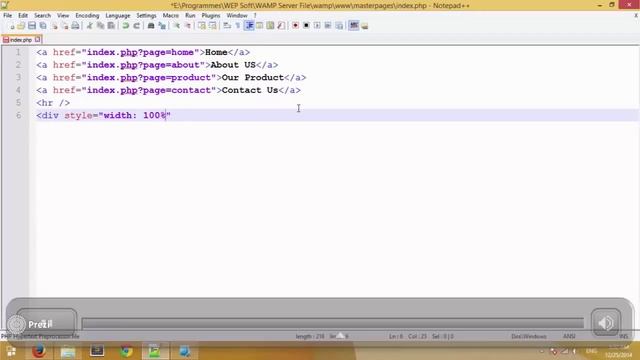Click the Print toolbar icon
Screen dimensions: 640x360
coord(75,26)
